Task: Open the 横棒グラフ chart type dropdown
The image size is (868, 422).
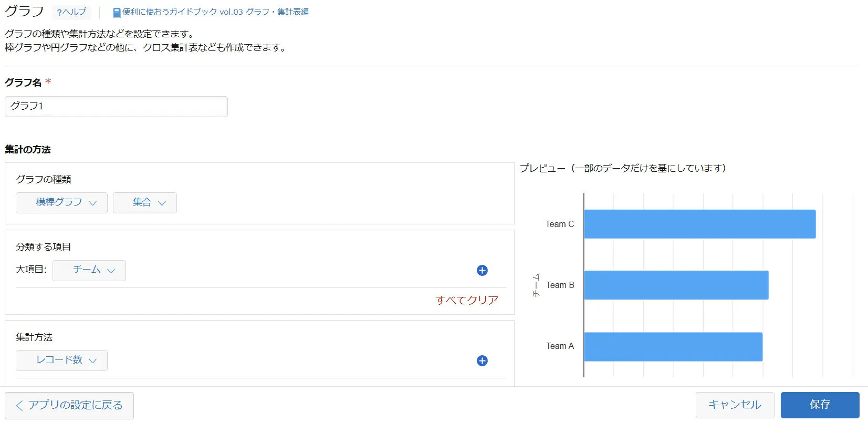Action: tap(61, 203)
